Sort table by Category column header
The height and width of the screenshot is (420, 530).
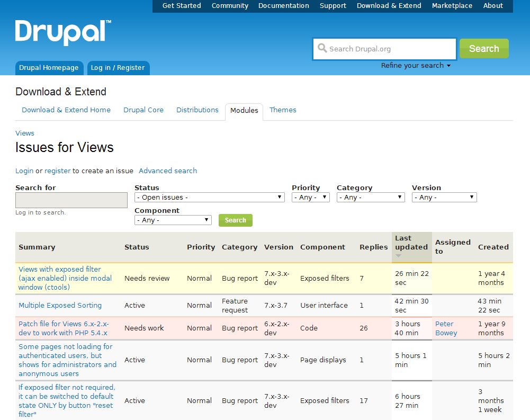tap(239, 247)
